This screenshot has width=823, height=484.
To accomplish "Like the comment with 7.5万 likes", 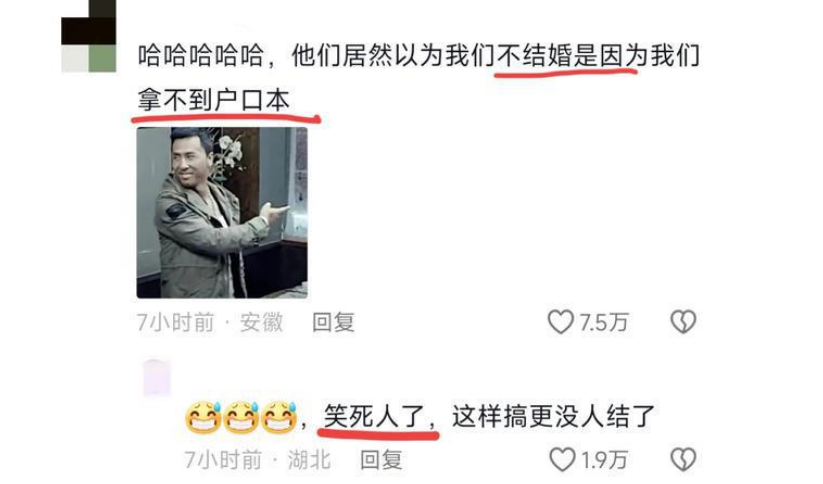I will pos(561,322).
